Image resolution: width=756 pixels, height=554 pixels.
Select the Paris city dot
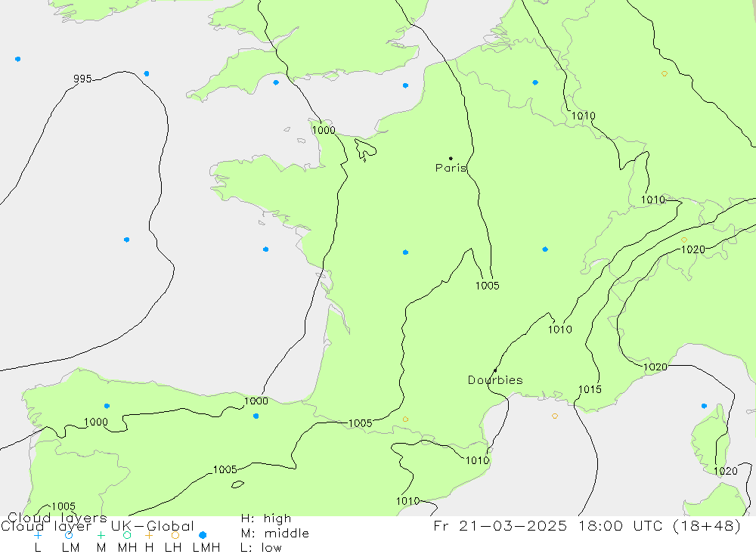coord(451,158)
